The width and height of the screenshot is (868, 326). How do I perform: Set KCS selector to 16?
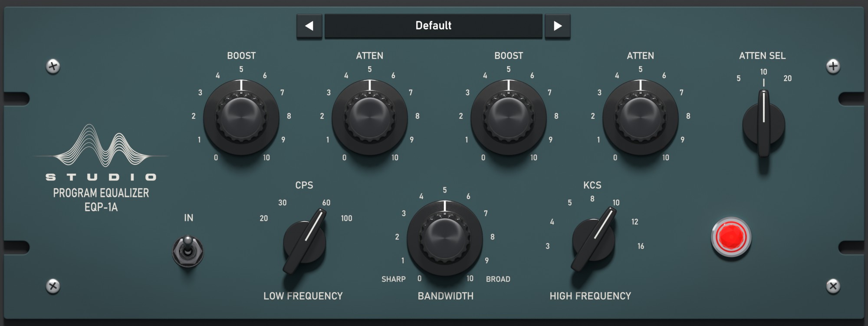click(641, 246)
